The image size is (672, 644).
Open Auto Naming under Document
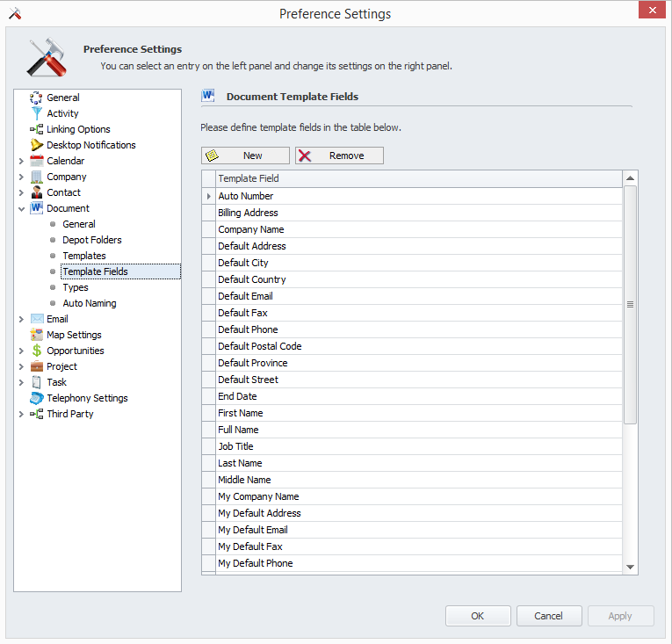(x=89, y=303)
